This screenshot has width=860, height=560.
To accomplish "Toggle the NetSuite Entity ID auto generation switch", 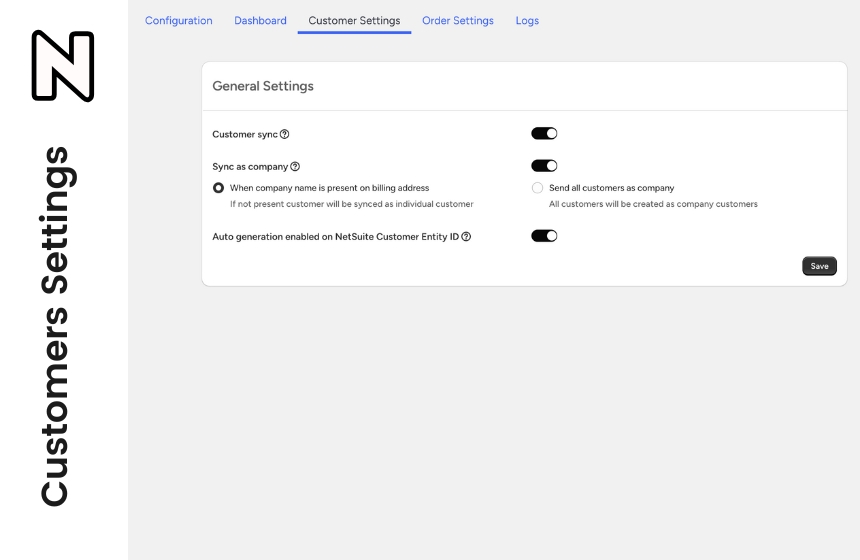I will [544, 236].
